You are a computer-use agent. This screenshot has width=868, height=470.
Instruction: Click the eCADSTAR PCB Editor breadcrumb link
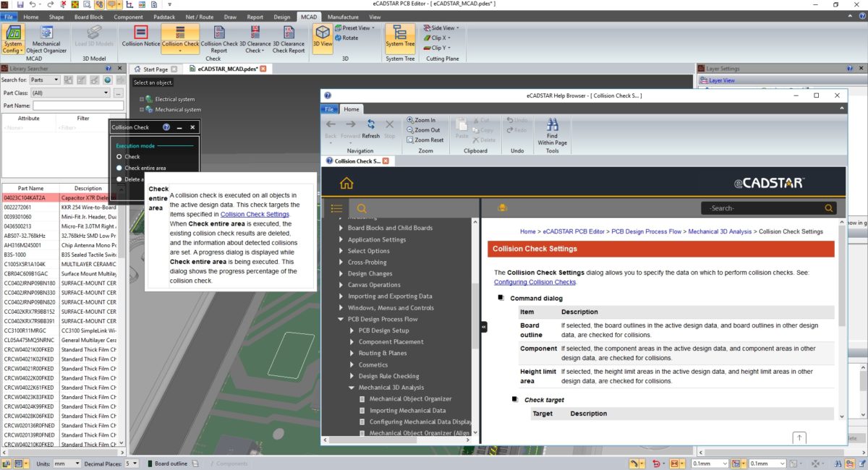(x=574, y=231)
